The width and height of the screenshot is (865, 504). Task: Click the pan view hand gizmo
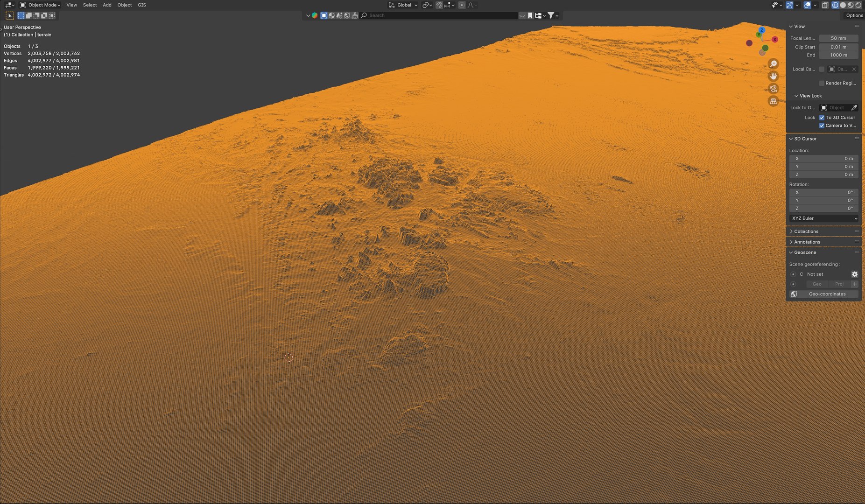click(774, 76)
